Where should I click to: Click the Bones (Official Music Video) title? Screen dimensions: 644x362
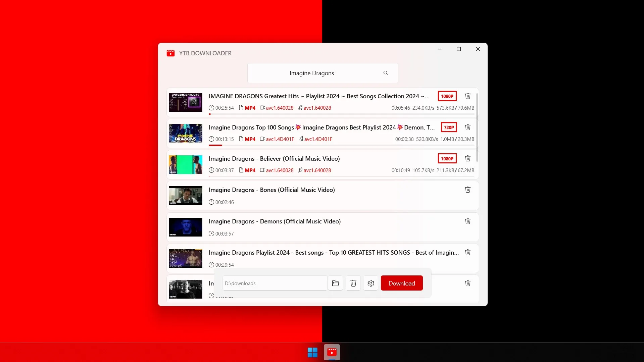pyautogui.click(x=271, y=190)
